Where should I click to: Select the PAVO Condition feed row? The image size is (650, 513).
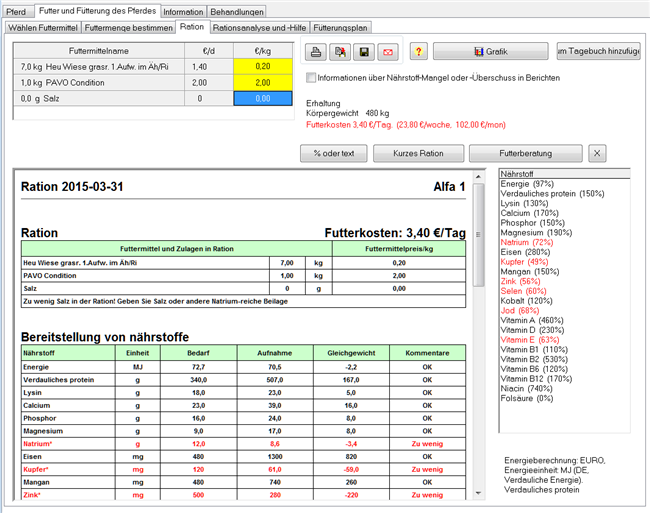click(99, 82)
